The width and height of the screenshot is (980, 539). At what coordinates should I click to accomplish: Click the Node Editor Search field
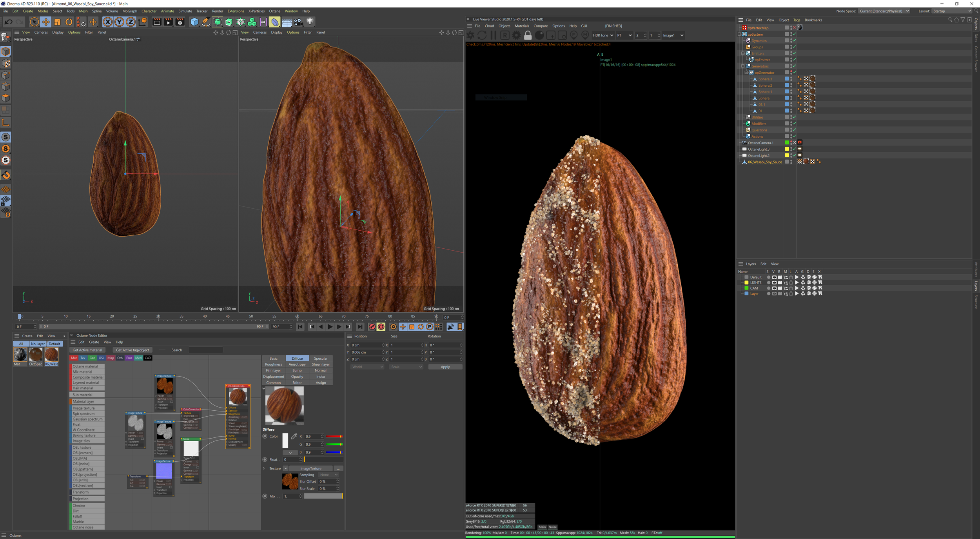tap(205, 350)
